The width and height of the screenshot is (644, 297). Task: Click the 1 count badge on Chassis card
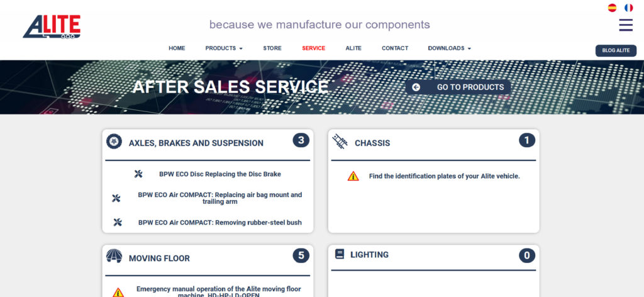tap(527, 140)
